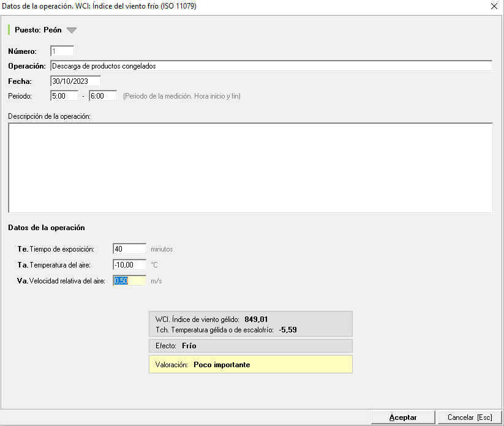
Task: Click the Efecto: Frío result row
Action: click(x=250, y=346)
